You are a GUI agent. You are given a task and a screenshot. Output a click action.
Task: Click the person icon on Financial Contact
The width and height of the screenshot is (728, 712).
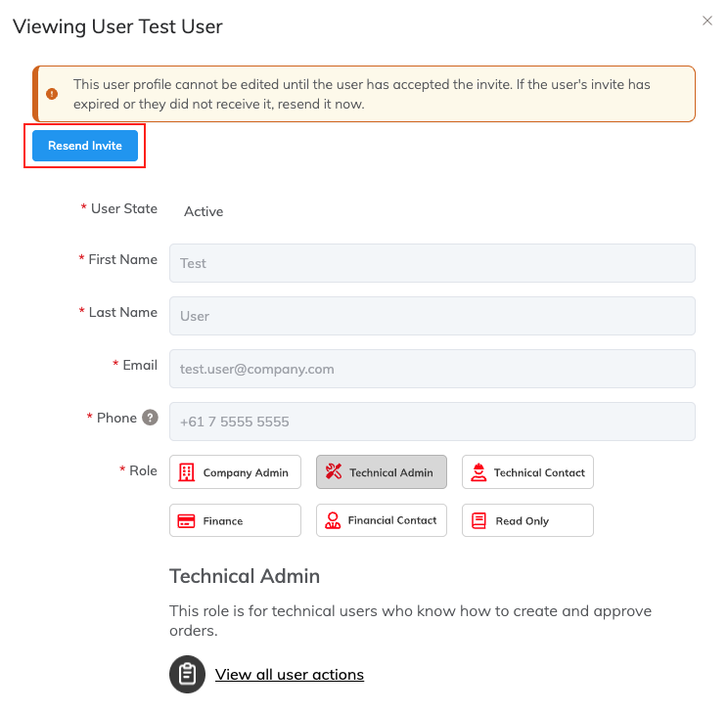coord(333,521)
